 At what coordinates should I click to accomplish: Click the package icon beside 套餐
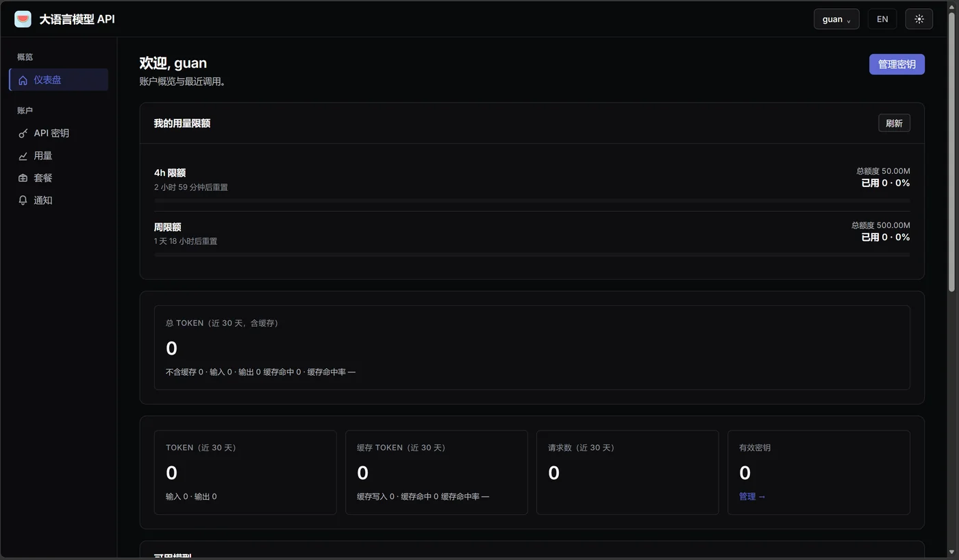coord(23,178)
